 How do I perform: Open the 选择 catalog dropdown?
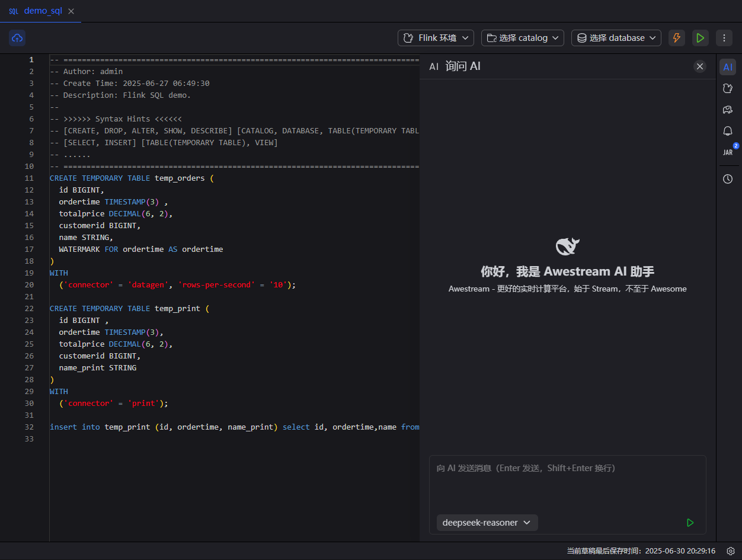click(523, 38)
